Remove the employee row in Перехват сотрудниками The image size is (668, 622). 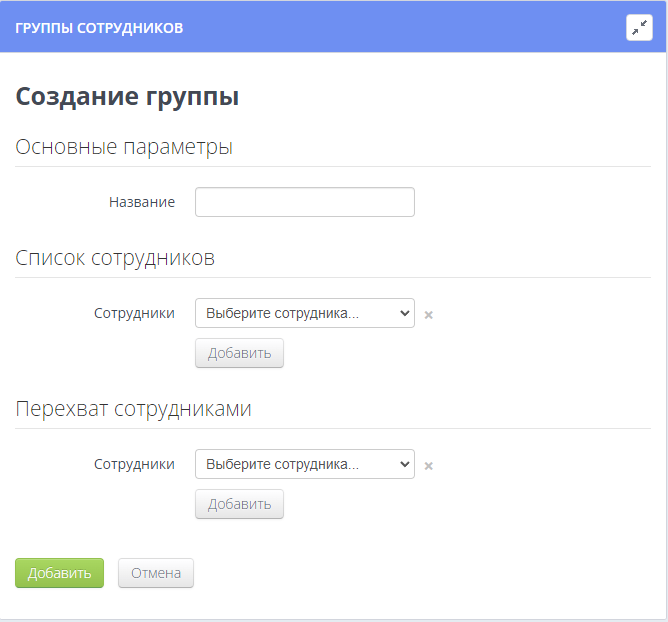(428, 465)
